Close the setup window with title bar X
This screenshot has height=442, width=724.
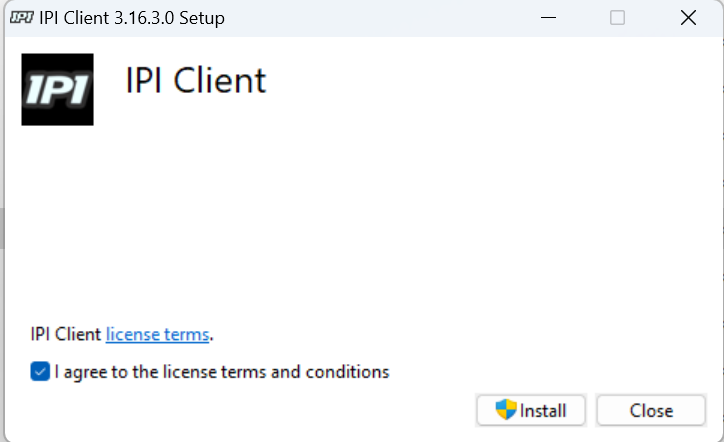688,18
